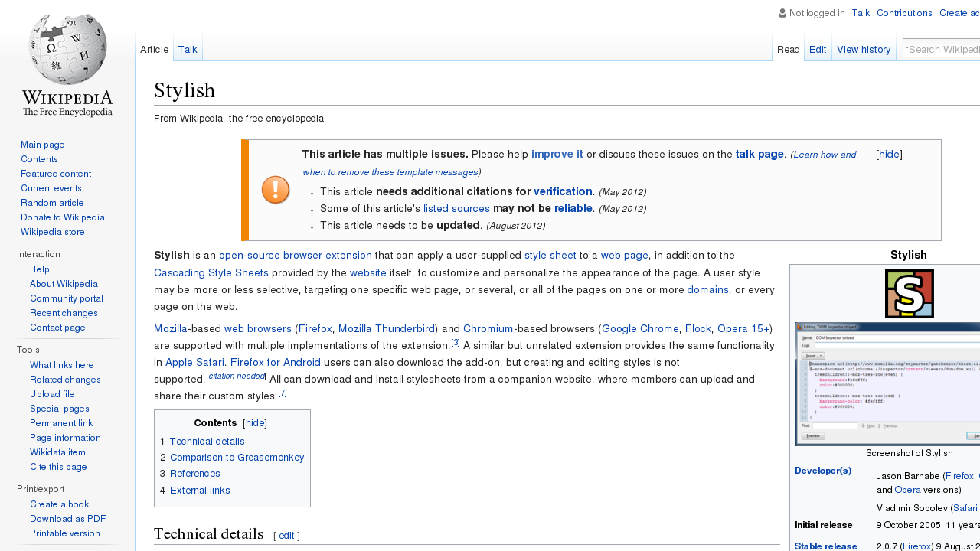Hide the multiple issues notice
The height and width of the screenshot is (551, 980).
[x=889, y=155]
